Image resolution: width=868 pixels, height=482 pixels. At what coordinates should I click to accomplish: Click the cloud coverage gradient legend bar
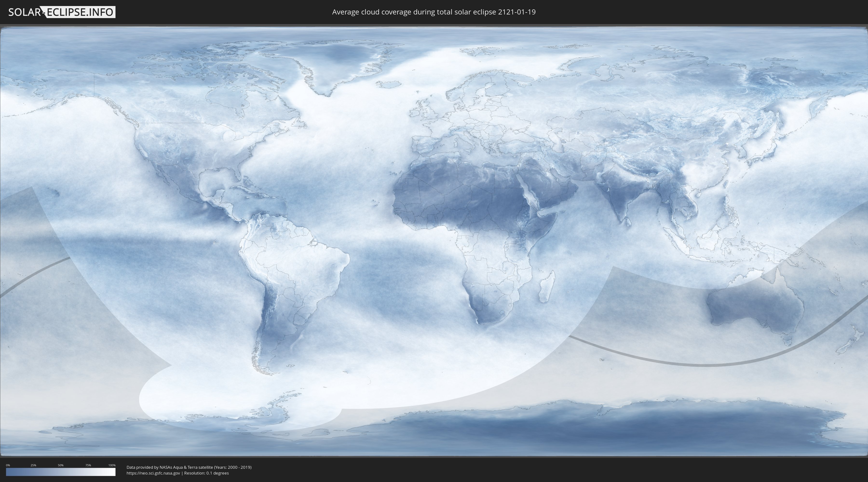click(x=61, y=472)
